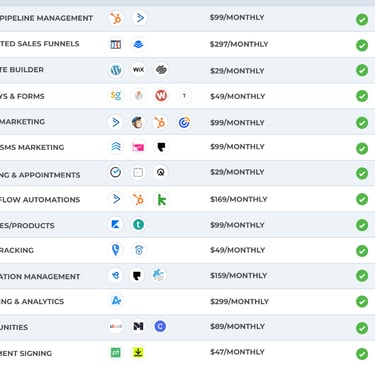Toggle the green checkmark for Pipeline Management

[x=362, y=19]
